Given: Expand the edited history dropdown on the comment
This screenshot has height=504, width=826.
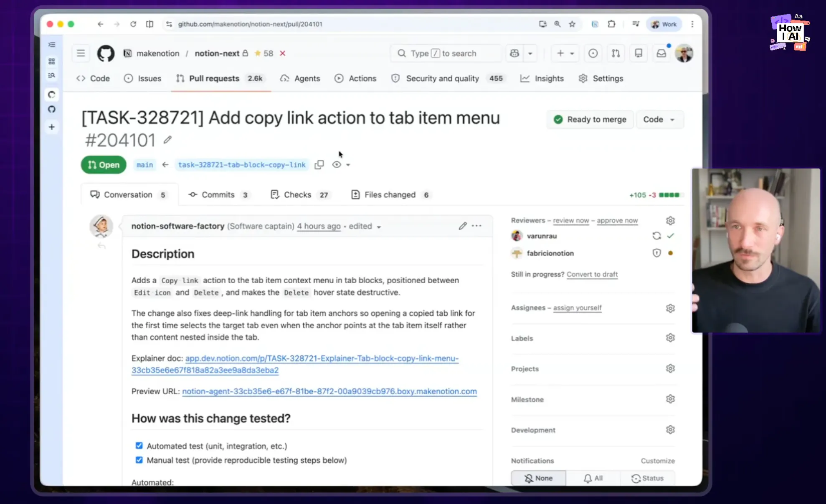Looking at the screenshot, I should pos(379,227).
